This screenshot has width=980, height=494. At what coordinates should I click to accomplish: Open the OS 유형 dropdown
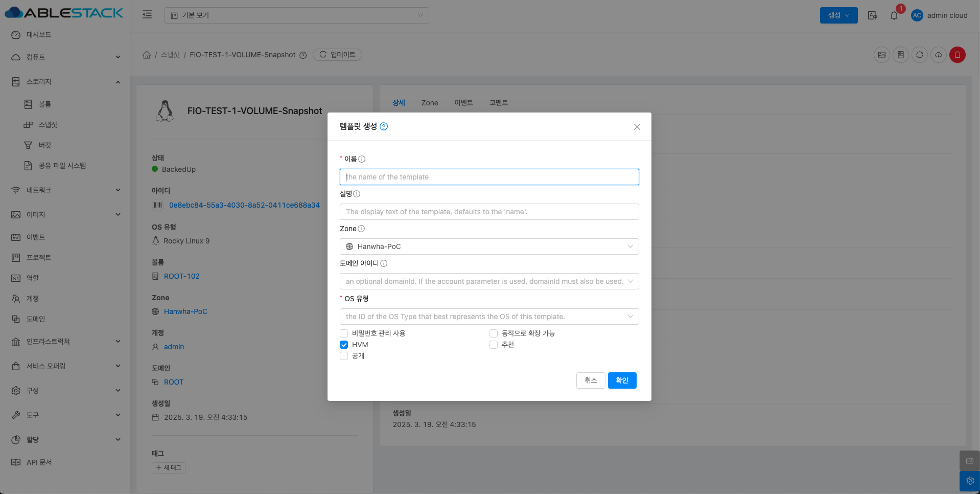pos(489,317)
